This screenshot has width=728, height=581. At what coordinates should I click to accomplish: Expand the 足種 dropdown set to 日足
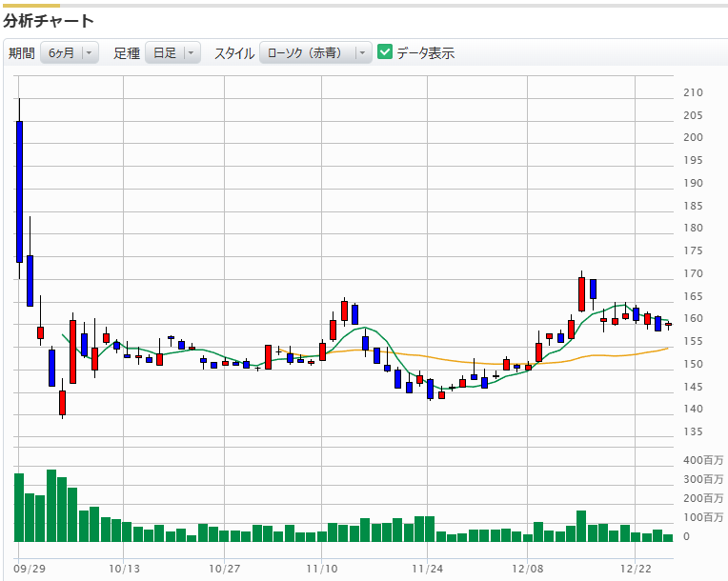(172, 53)
